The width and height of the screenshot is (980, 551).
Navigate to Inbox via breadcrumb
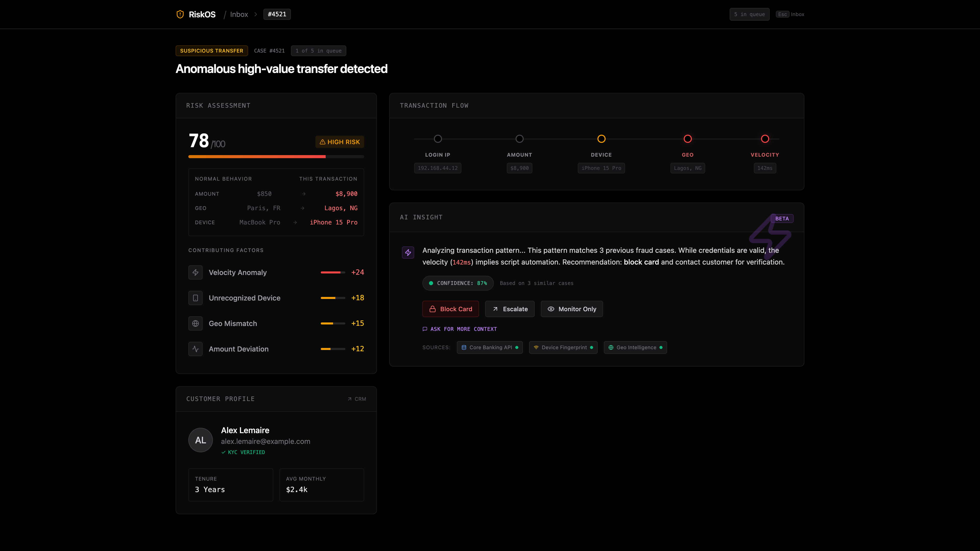[x=239, y=14]
